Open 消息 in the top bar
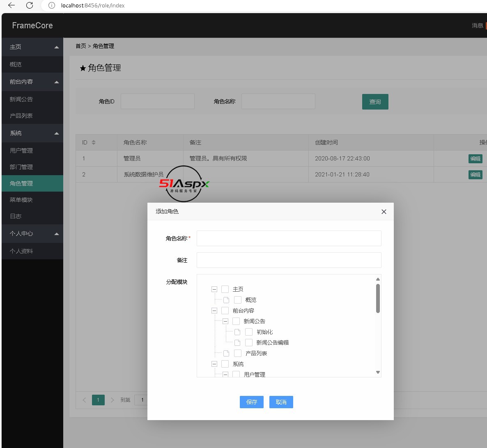 [x=478, y=25]
